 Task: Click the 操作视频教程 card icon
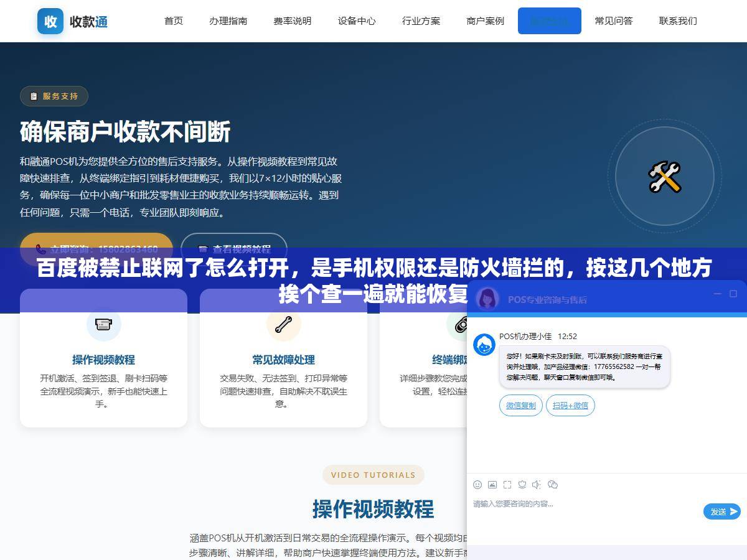pos(103,324)
